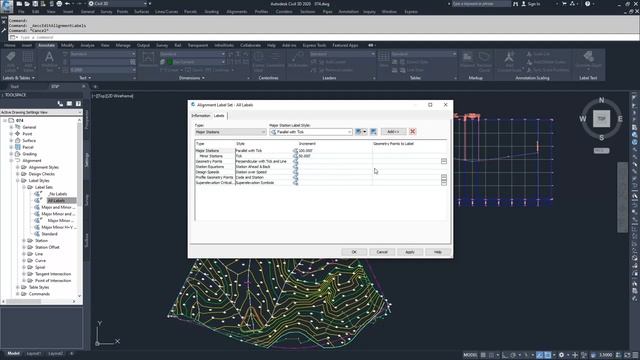Click the TOP face of the ViewCube
640x360 pixels.
pyautogui.click(x=601, y=119)
